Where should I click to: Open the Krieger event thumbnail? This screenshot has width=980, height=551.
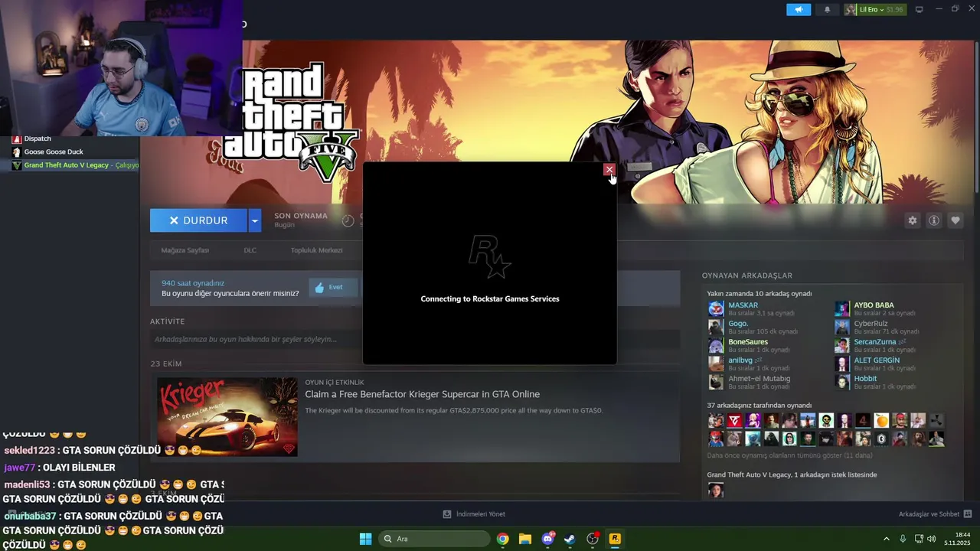(227, 417)
